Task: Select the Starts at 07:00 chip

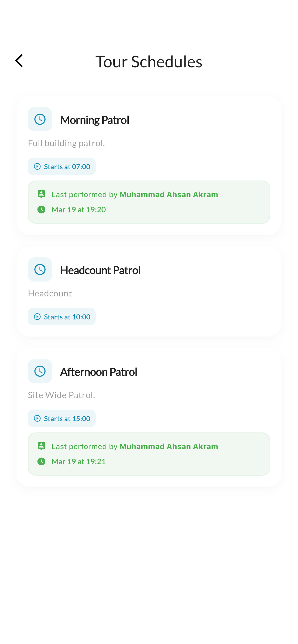Action: click(x=62, y=167)
